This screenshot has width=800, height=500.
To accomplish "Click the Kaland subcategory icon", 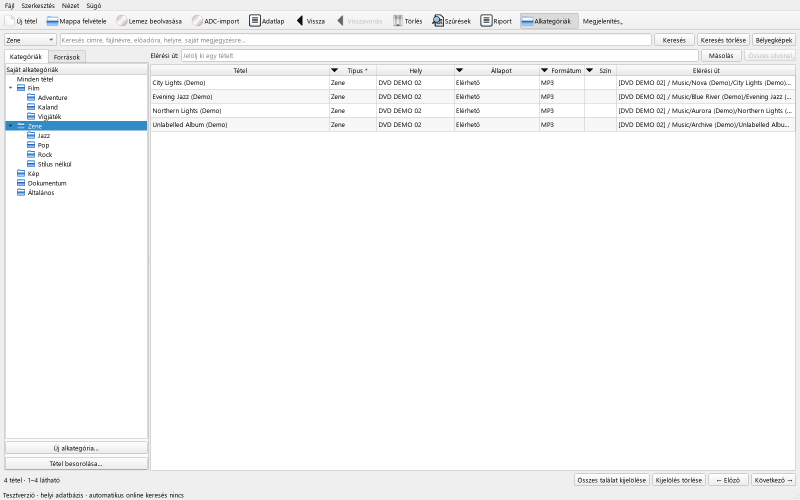I will tap(31, 107).
